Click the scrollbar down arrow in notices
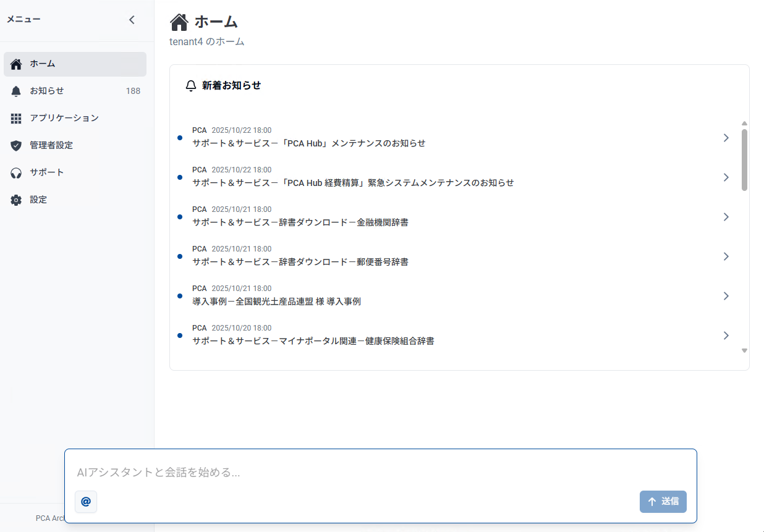 [744, 350]
